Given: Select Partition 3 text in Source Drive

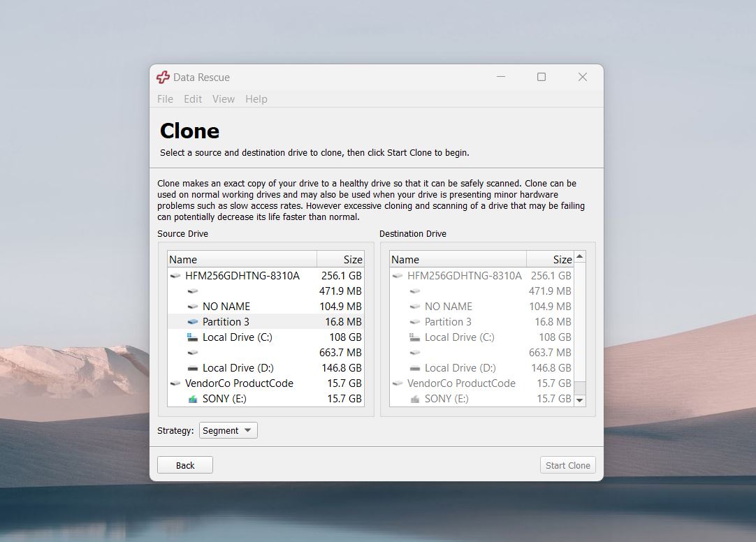Looking at the screenshot, I should pos(226,322).
